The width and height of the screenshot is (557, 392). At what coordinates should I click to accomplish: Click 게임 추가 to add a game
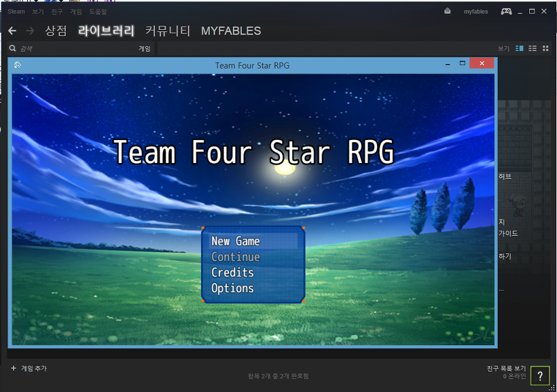34,368
